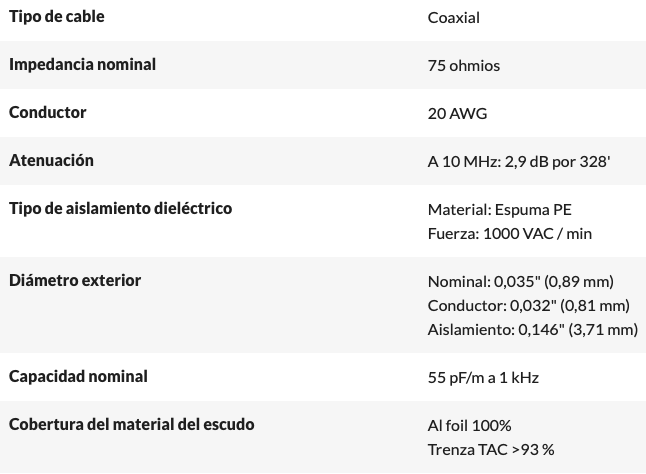
Task: Select the 'Al foil 100%' line
Action: coord(469,426)
